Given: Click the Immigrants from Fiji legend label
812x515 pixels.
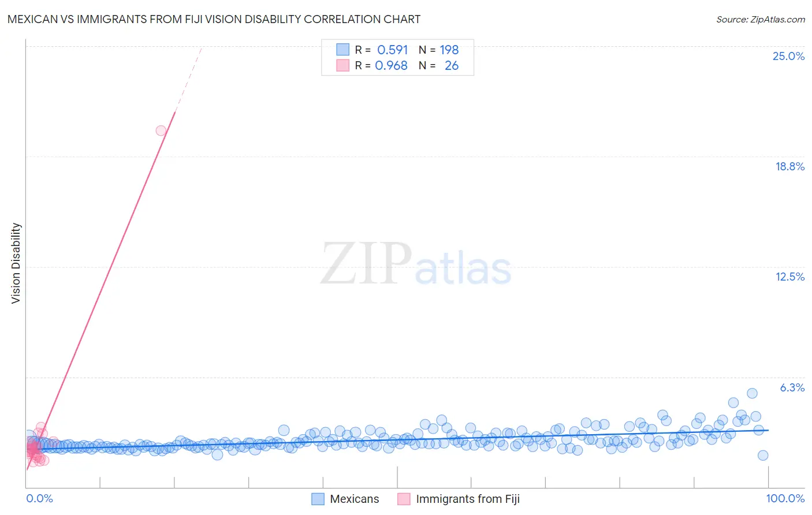Looking at the screenshot, I should (x=468, y=499).
